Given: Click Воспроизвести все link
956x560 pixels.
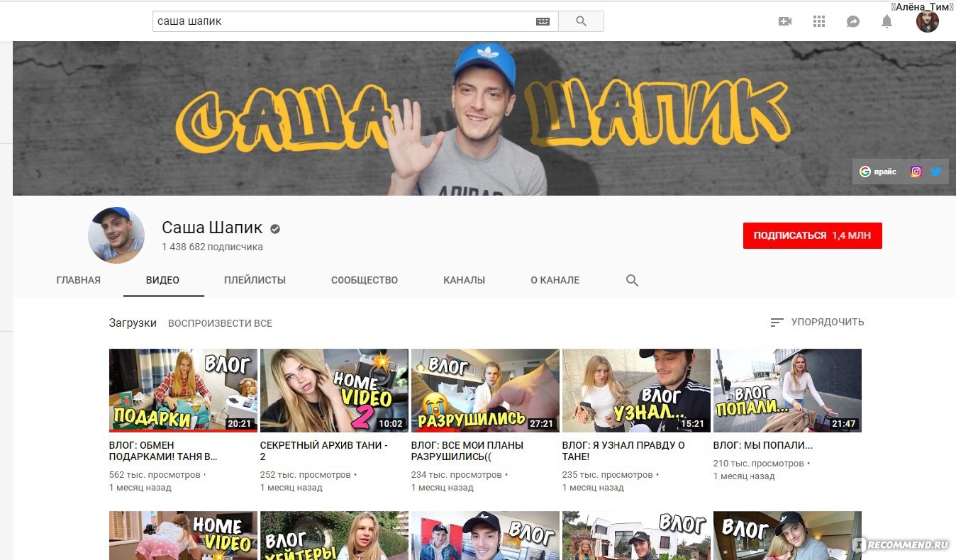Looking at the screenshot, I should pyautogui.click(x=220, y=323).
